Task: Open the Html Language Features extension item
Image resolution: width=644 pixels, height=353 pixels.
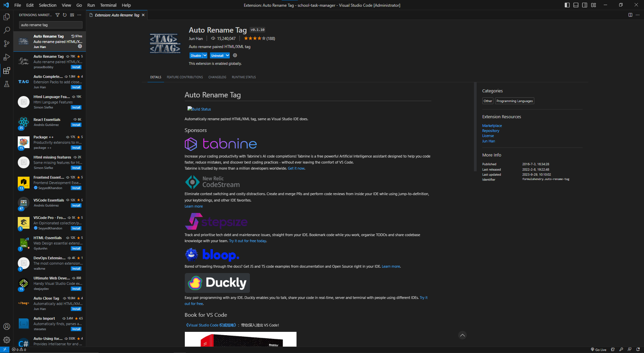Action: click(x=50, y=102)
